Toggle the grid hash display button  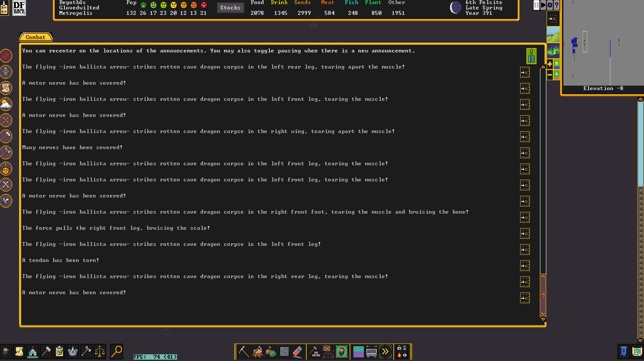556,64
